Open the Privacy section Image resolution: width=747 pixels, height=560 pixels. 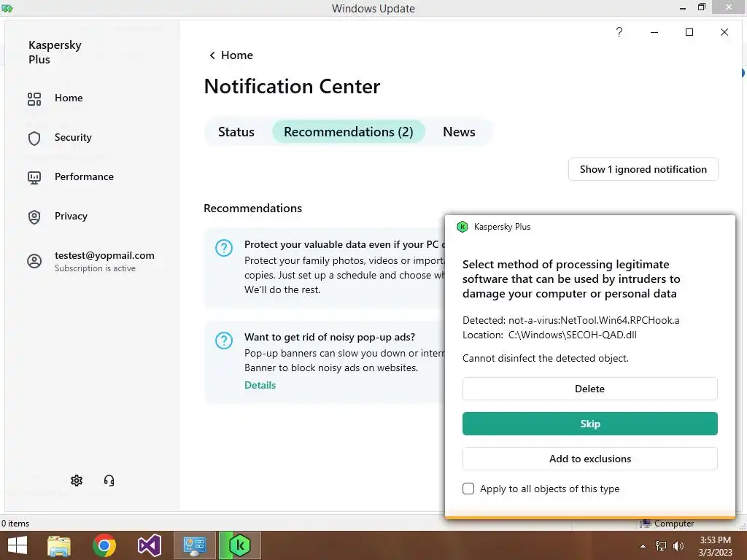tap(71, 216)
